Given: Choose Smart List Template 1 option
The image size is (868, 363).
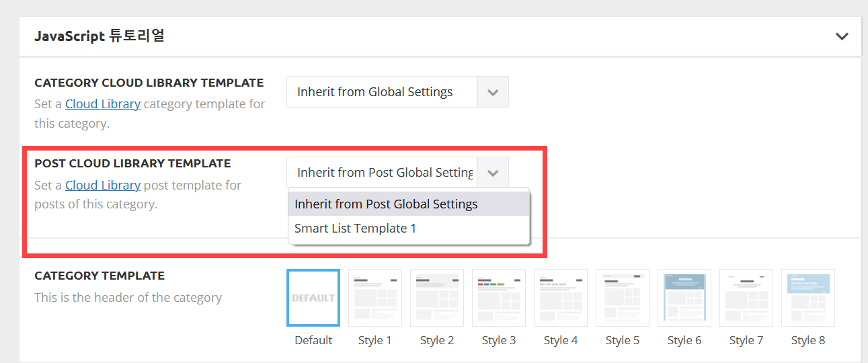Looking at the screenshot, I should [409, 228].
